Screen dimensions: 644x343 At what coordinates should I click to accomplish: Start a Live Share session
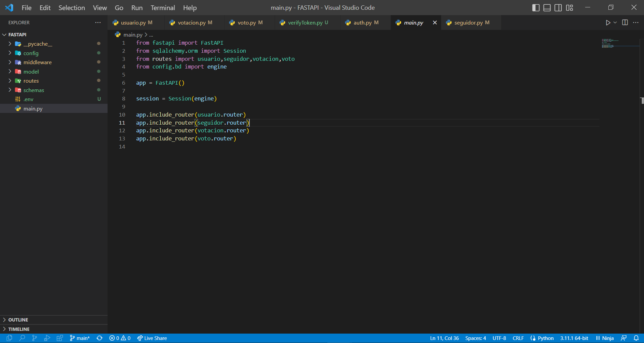pyautogui.click(x=152, y=338)
